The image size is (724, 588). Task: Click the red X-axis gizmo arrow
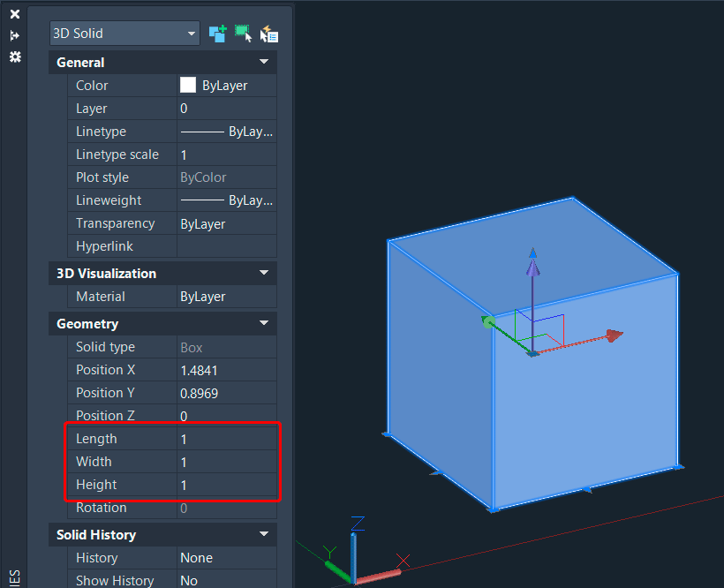tap(614, 335)
